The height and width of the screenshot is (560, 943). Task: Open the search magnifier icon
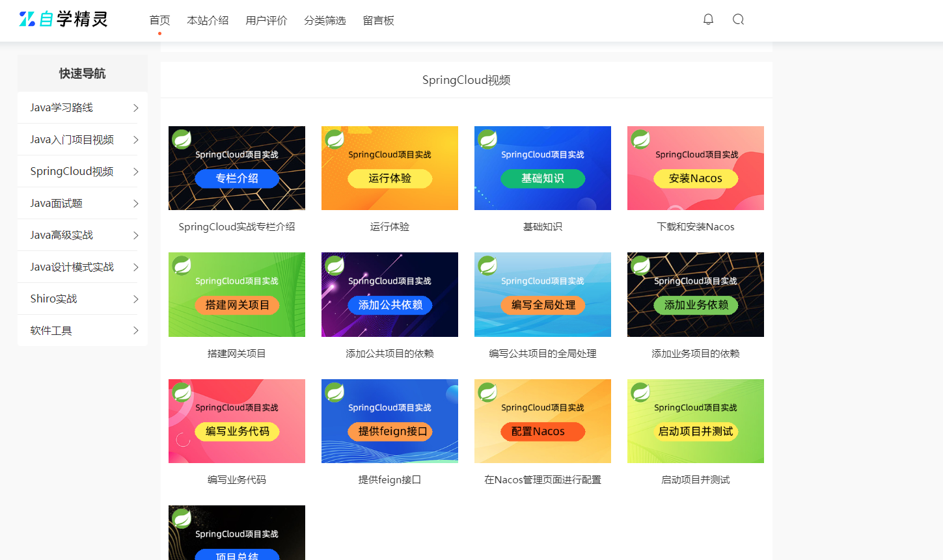click(738, 20)
